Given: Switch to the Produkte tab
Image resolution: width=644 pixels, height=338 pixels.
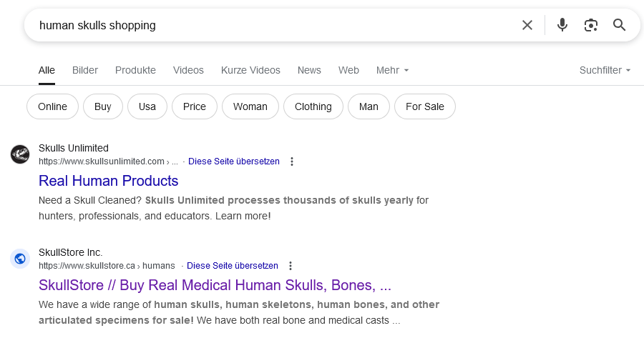Looking at the screenshot, I should 135,70.
